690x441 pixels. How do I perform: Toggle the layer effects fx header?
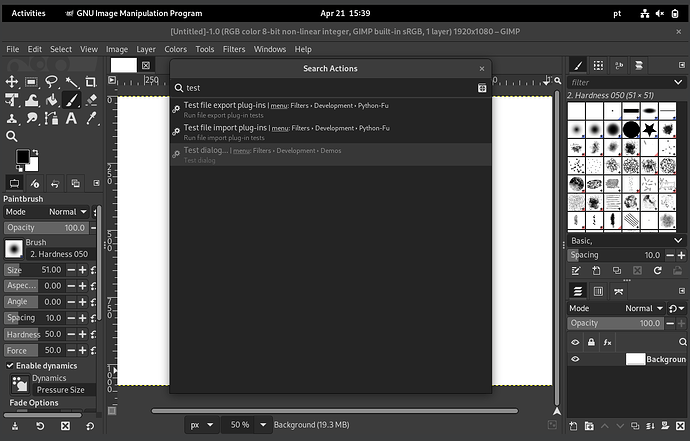click(x=607, y=342)
